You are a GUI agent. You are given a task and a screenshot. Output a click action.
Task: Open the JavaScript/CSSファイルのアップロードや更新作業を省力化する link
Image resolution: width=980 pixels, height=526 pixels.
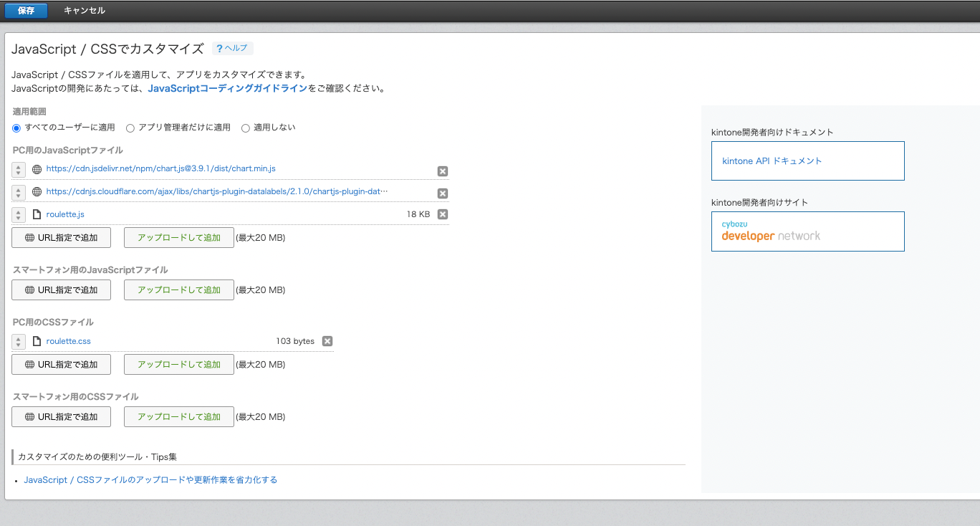149,479
